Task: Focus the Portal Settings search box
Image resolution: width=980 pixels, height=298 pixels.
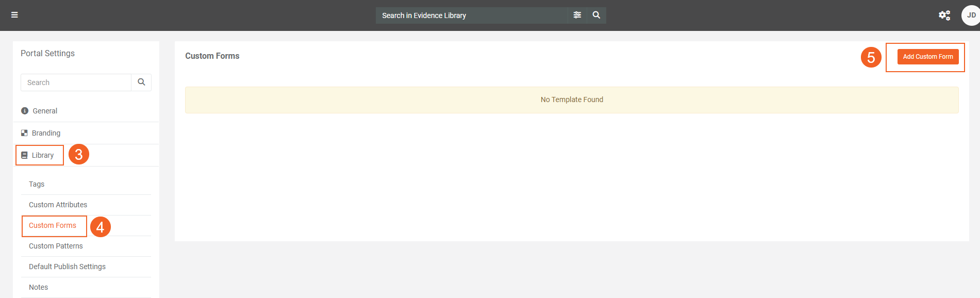Action: click(x=76, y=82)
